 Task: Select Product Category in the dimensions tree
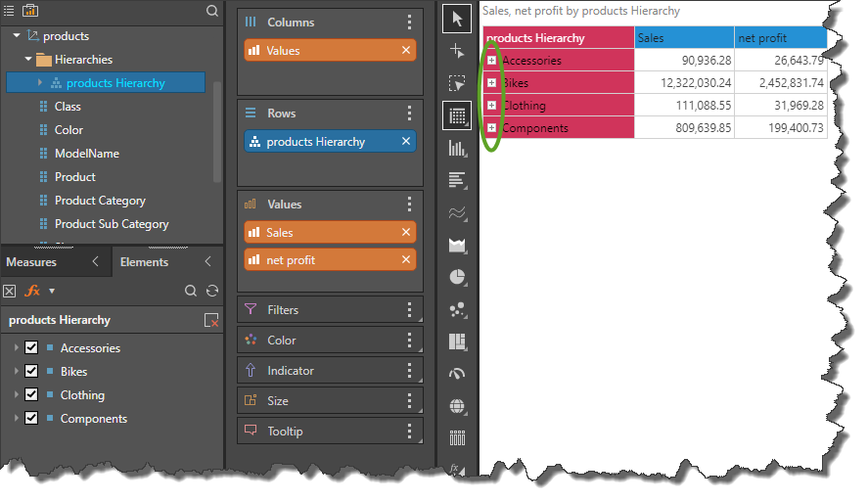click(x=100, y=201)
